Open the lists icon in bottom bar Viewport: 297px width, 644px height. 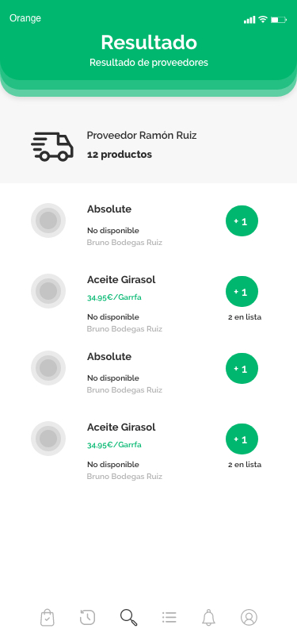click(169, 617)
